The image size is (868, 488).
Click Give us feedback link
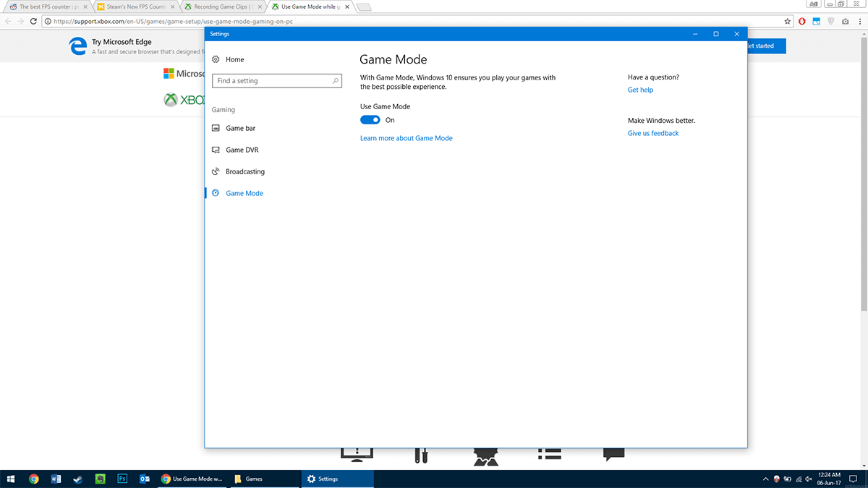[653, 133]
